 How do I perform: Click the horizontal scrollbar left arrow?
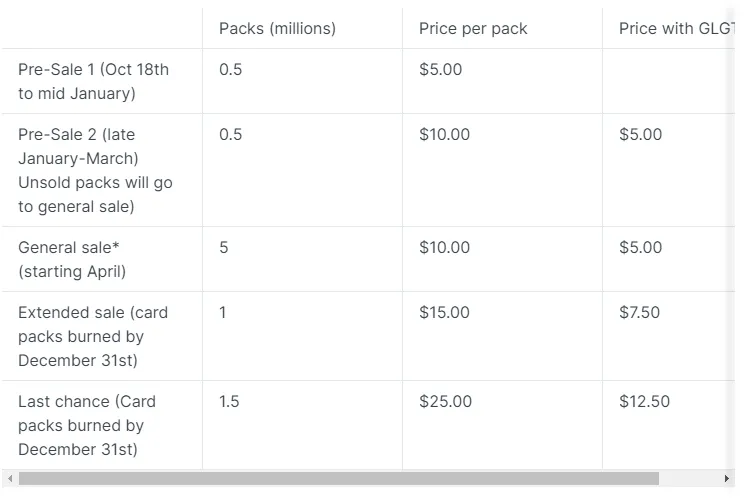point(9,479)
